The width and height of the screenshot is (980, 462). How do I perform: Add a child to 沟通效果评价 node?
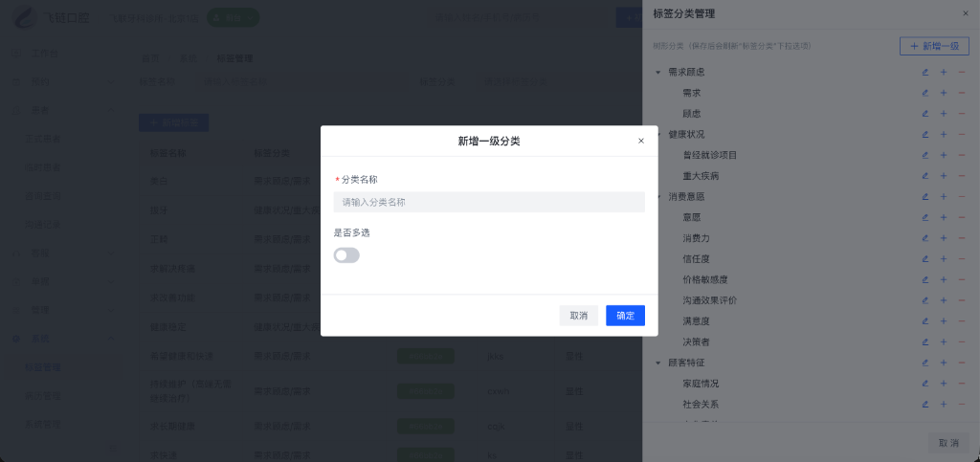(x=944, y=300)
